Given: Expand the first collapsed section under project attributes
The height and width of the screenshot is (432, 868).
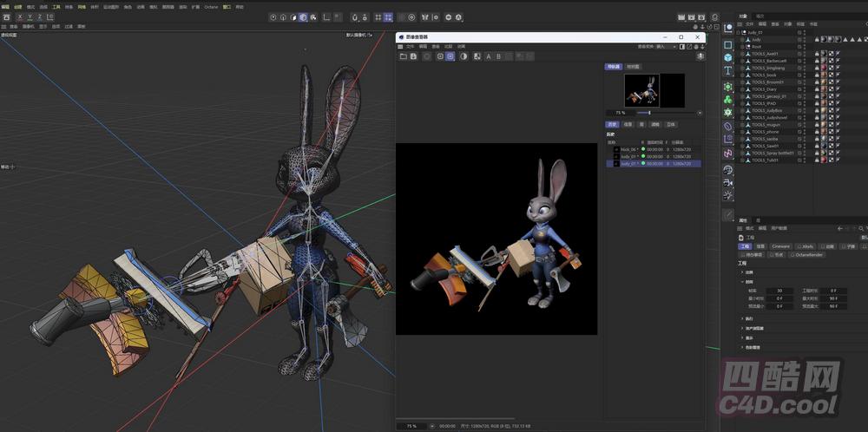Looking at the screenshot, I should pos(740,272).
